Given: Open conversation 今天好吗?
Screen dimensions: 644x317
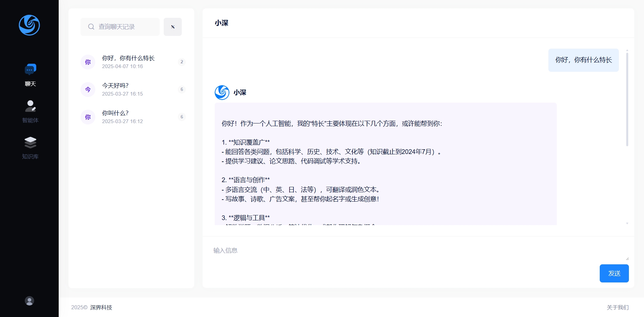Looking at the screenshot, I should pos(128,89).
